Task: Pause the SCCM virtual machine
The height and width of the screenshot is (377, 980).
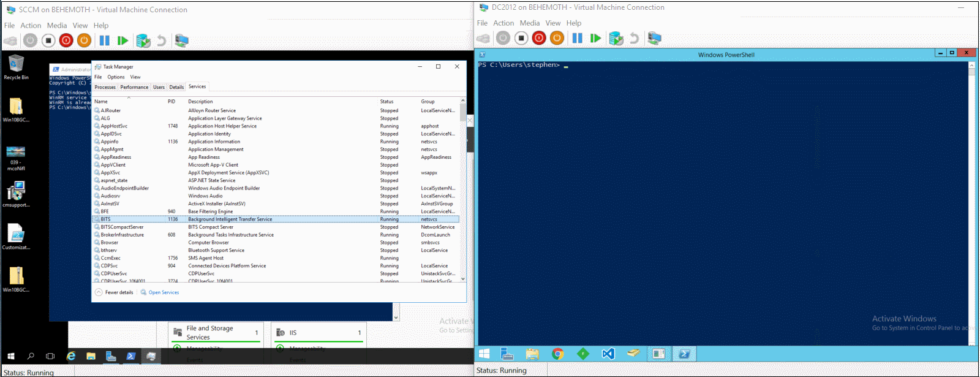Action: tap(105, 40)
